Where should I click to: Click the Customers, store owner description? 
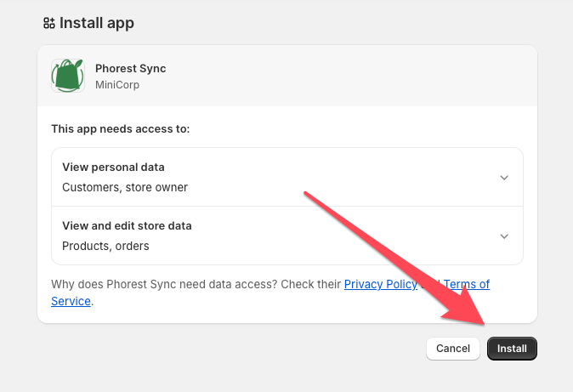point(125,187)
